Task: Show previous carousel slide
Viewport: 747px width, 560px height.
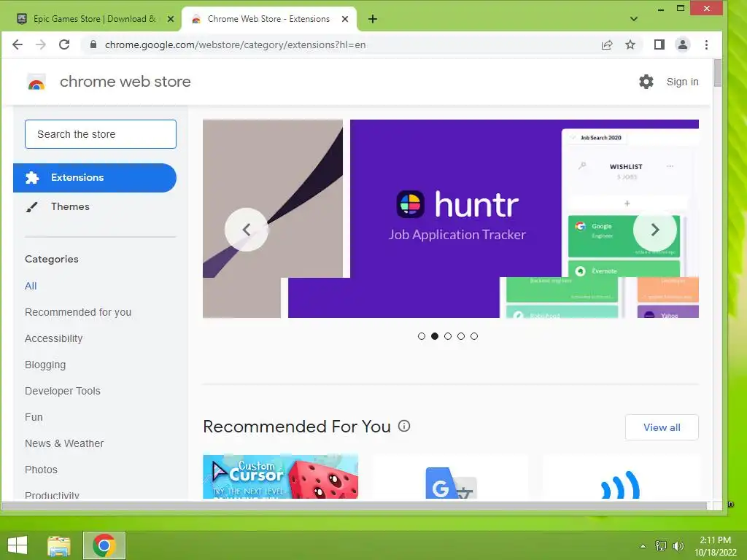Action: coord(247,230)
